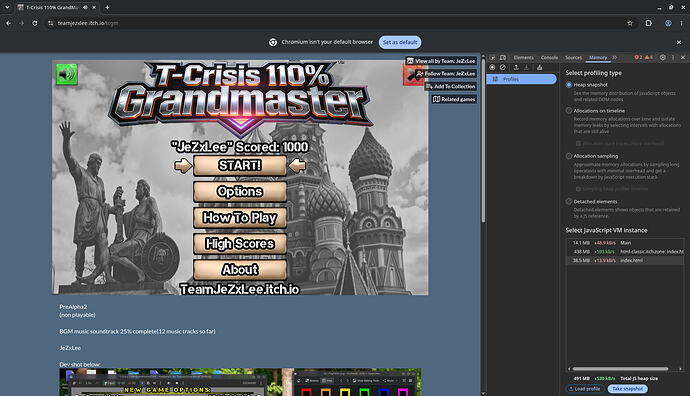This screenshot has height=396, width=690.
Task: Toggle checkbox under Allocations on timeline
Action: [x=578, y=143]
